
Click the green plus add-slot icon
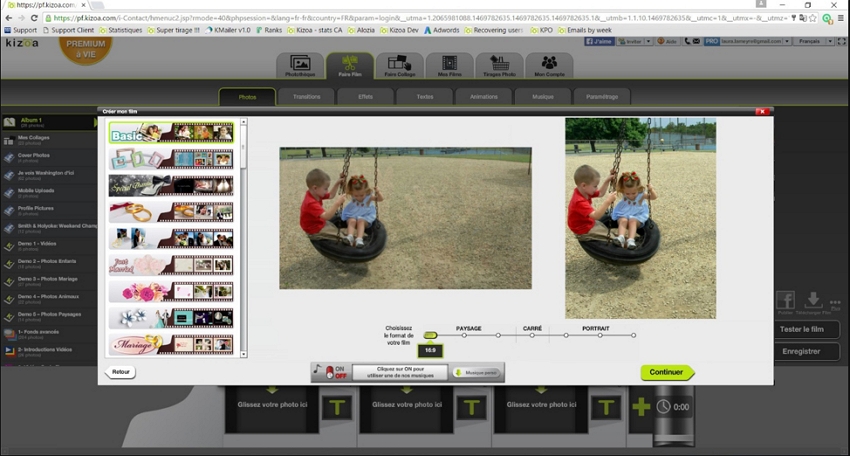(x=640, y=407)
